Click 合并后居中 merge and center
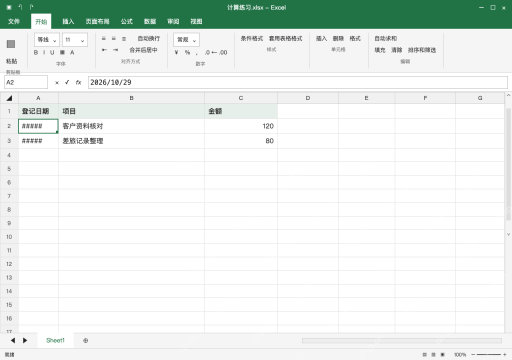The image size is (512, 360). click(x=143, y=50)
